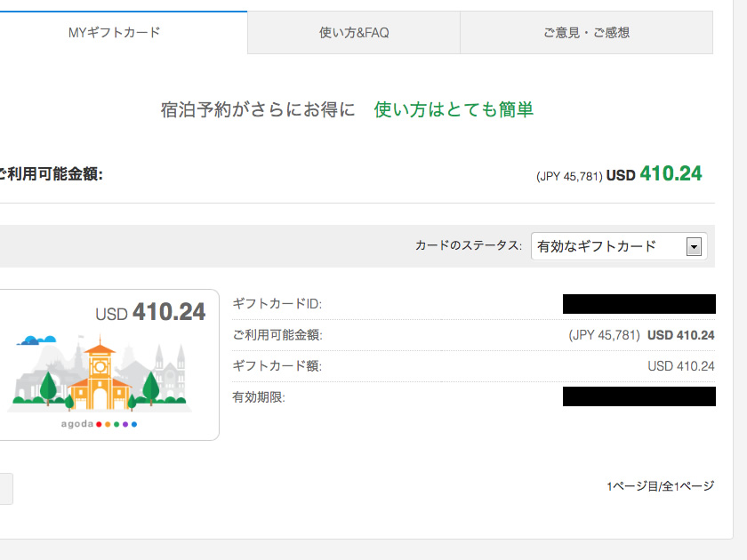Viewport: 747px width, 560px height.
Task: Click the USD 410.24 amount on the card
Action: tap(150, 312)
